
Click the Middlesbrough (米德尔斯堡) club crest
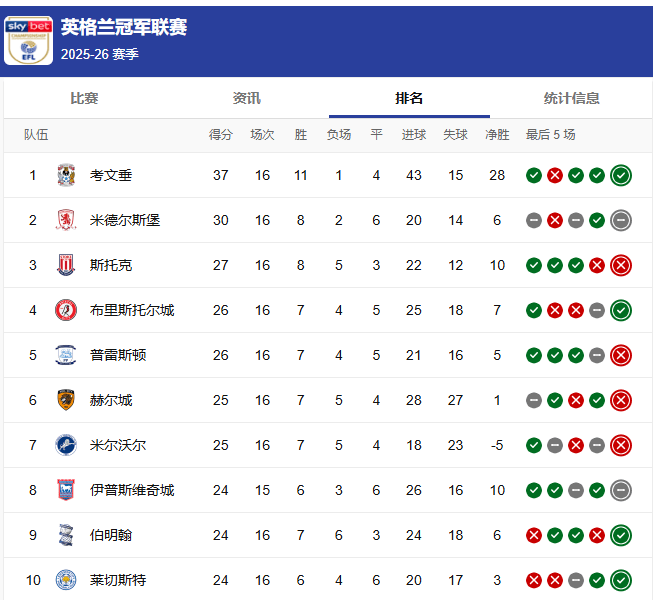[66, 220]
